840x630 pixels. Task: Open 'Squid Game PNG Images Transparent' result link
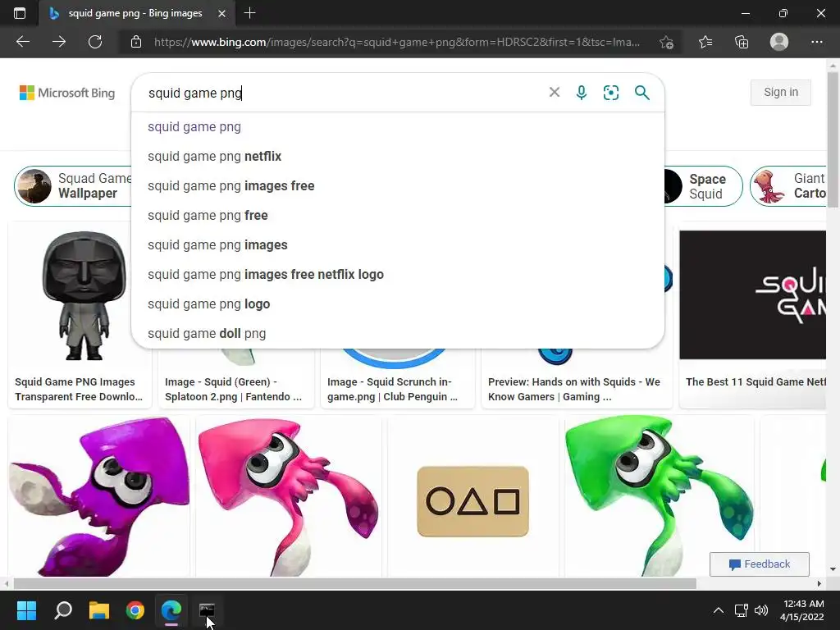78,390
